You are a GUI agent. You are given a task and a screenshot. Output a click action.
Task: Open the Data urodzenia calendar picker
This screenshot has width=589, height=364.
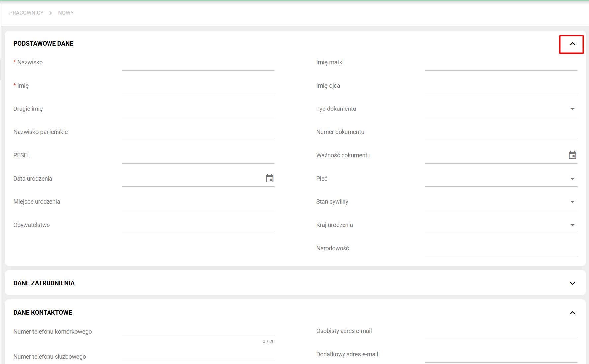269,179
